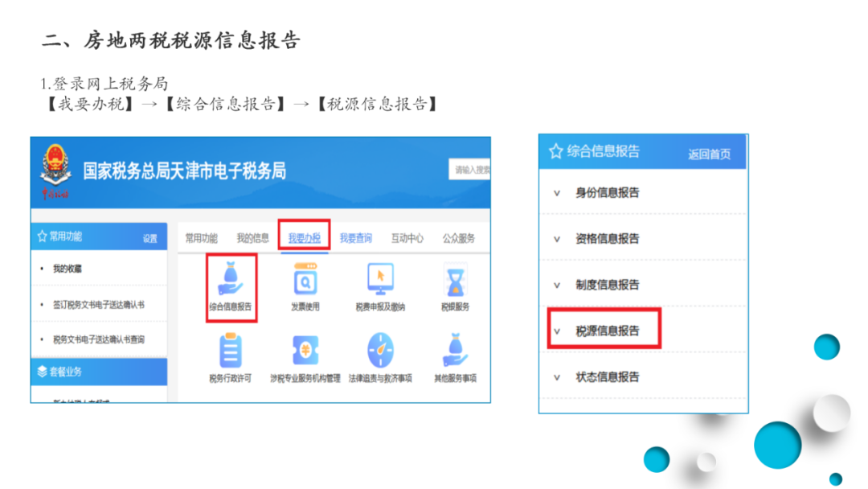The height and width of the screenshot is (489, 868).
Task: Open the 涉税专业服务机构管理 icon
Action: [305, 351]
